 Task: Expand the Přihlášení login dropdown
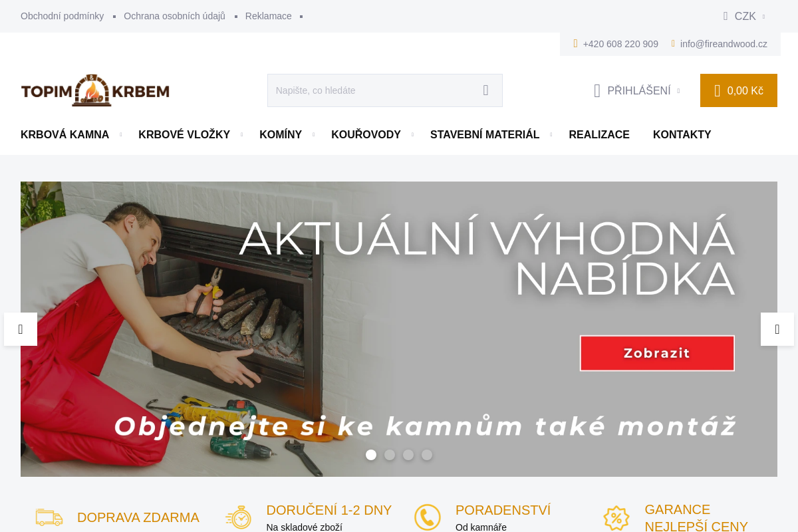[637, 90]
